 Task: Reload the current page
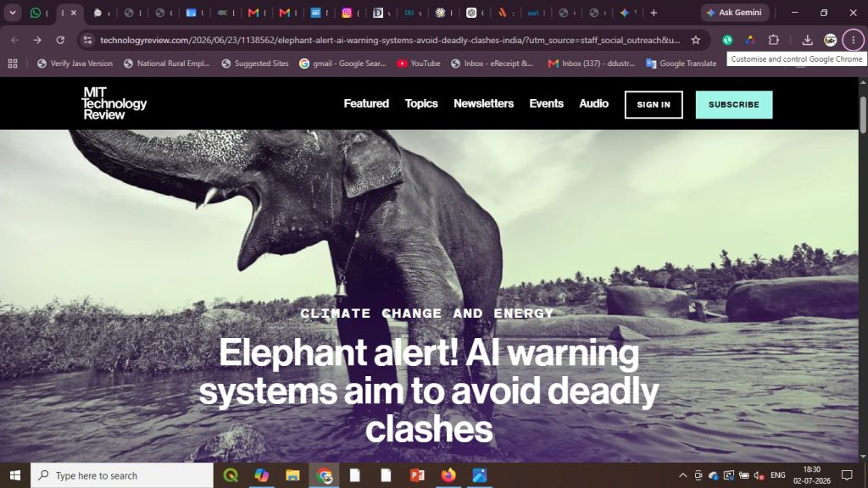tap(60, 40)
